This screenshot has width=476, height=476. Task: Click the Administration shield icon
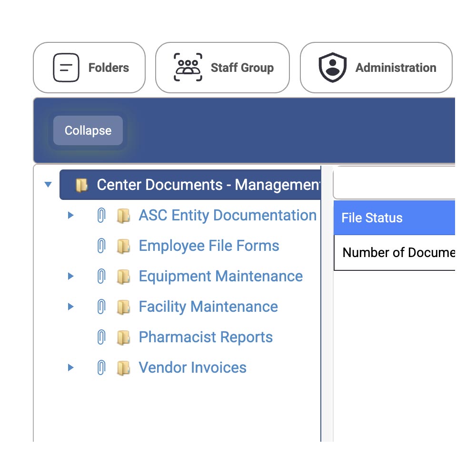tap(332, 68)
